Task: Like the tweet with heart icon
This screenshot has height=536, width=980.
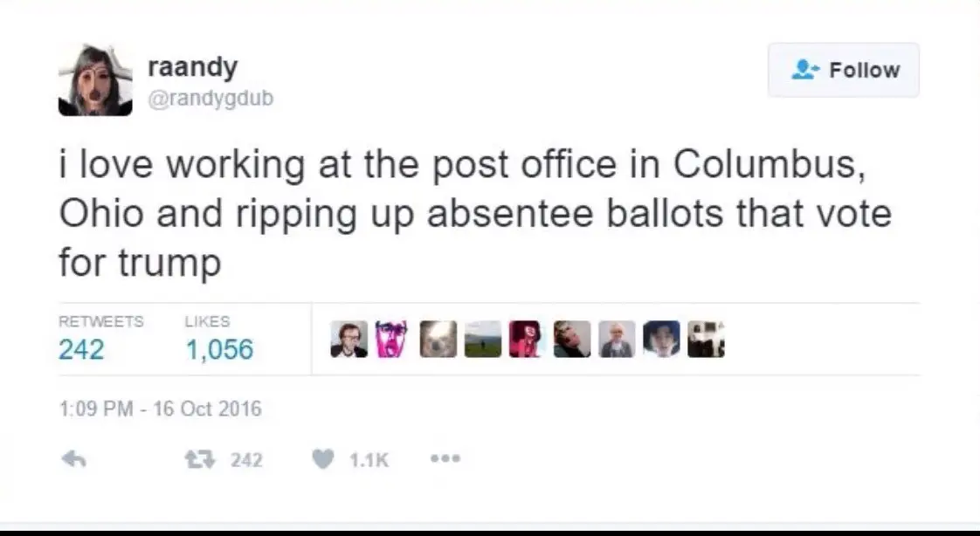Action: [323, 460]
